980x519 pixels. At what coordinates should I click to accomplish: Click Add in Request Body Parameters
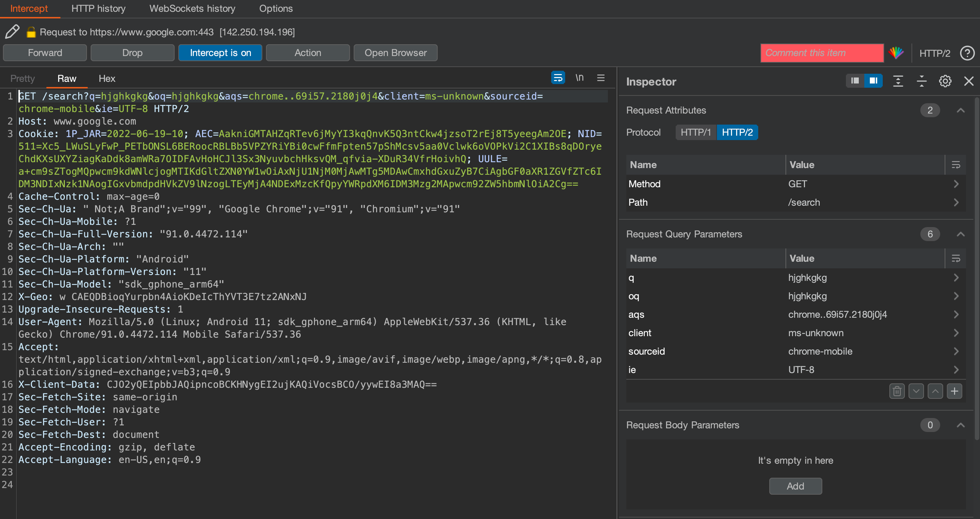coord(795,486)
